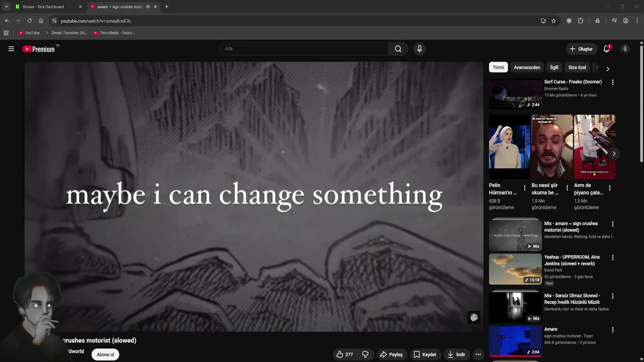Open the YouTube hamburger guide menu

(x=11, y=49)
